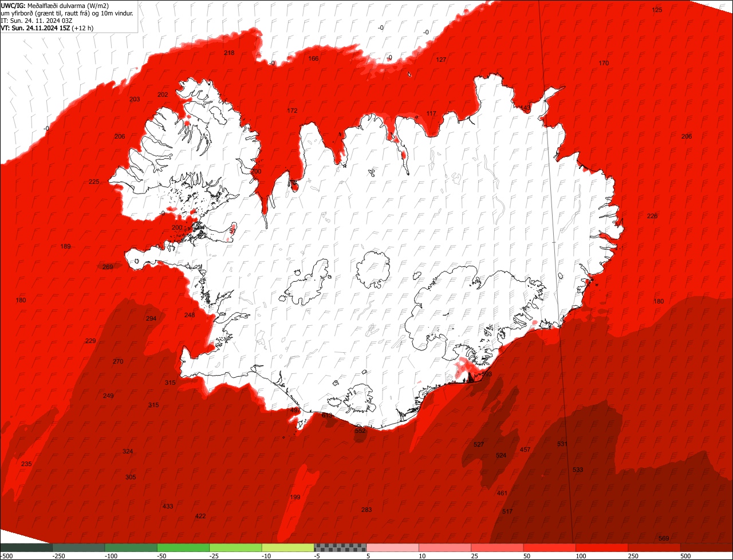
Task: Click the map value 324
Action: pyautogui.click(x=128, y=451)
